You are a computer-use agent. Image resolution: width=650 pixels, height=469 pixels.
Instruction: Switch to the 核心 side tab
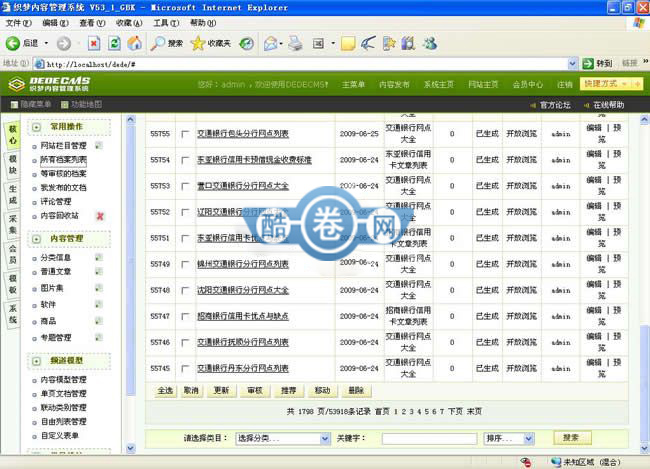(13, 135)
